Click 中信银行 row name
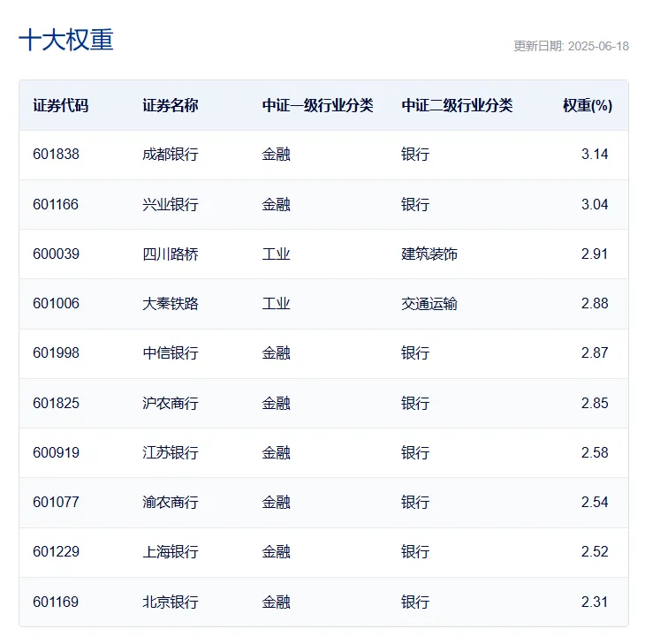The image size is (645, 644). [x=170, y=353]
